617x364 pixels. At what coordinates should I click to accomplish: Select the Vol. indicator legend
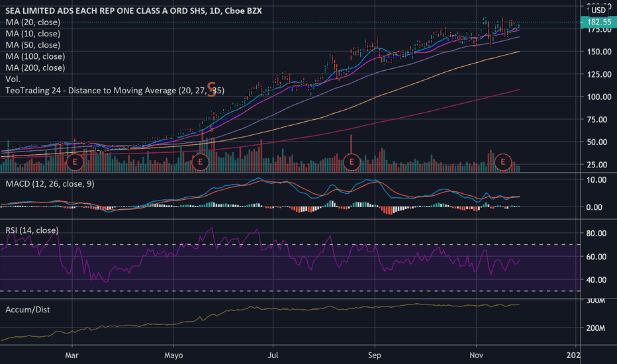pos(13,79)
